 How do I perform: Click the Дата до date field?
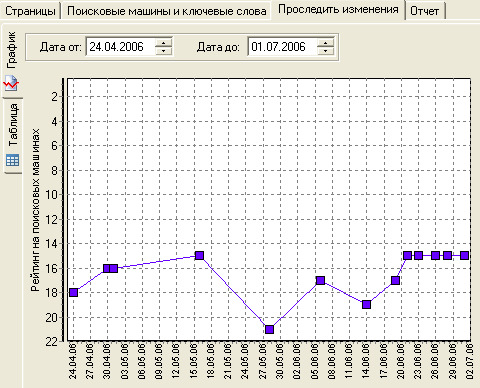pyautogui.click(x=282, y=47)
